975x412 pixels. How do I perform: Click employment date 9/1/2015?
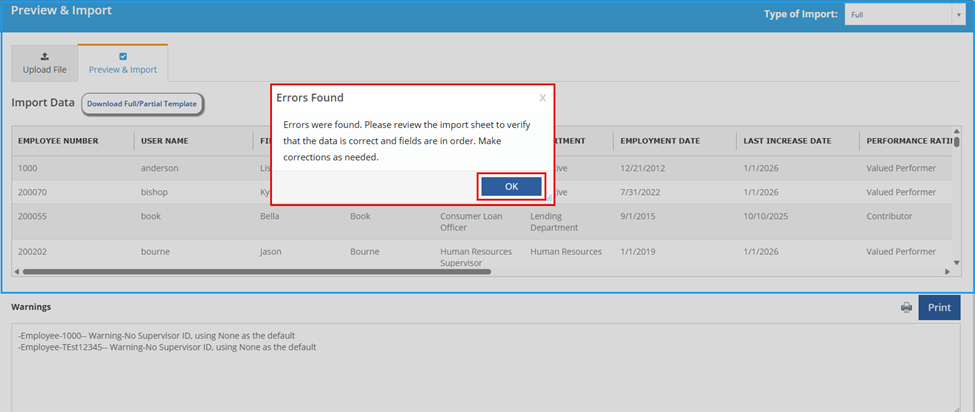pyautogui.click(x=637, y=216)
